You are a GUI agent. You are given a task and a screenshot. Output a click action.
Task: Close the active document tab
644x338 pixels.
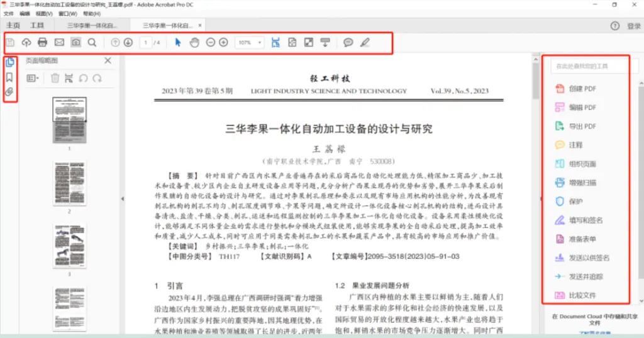coord(200,25)
